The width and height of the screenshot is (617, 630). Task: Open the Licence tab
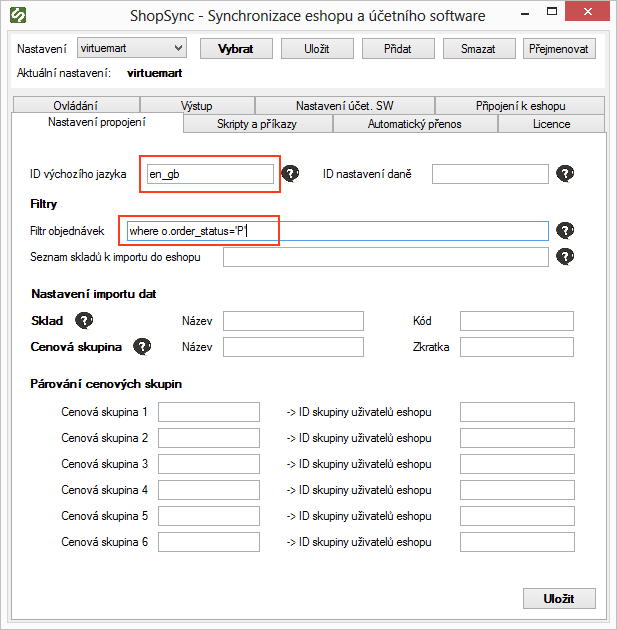point(552,124)
